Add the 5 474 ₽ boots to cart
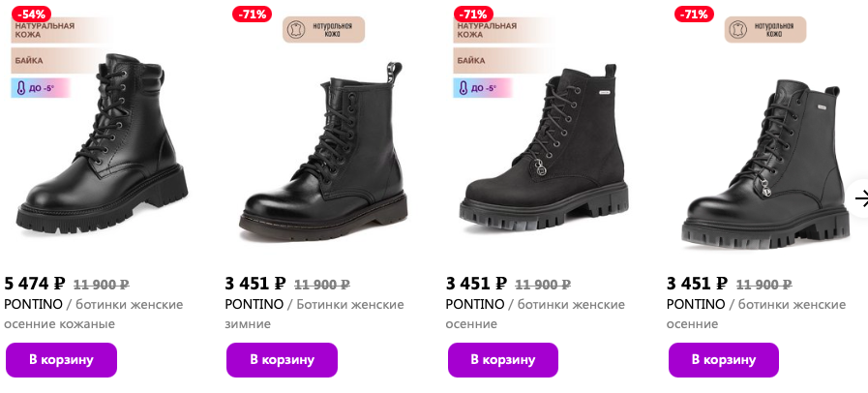This screenshot has height=393, width=868. pos(61,359)
